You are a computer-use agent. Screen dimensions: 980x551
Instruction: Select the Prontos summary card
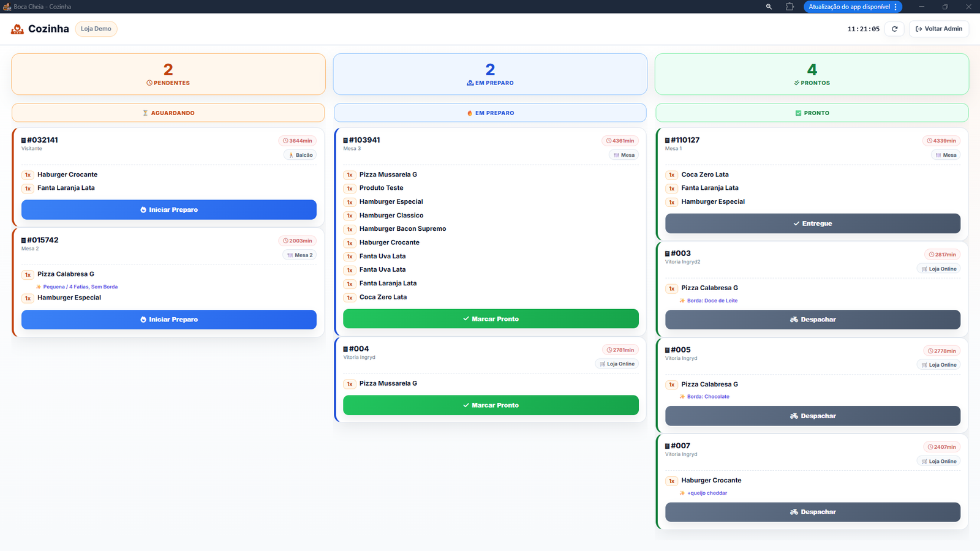click(812, 74)
